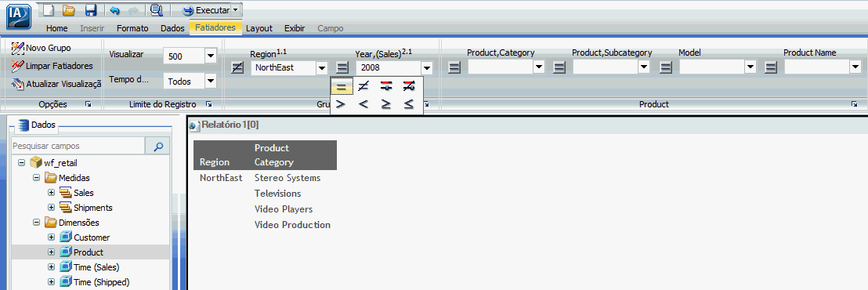Open the Visualizar 500 dropdown arrow

211,56
